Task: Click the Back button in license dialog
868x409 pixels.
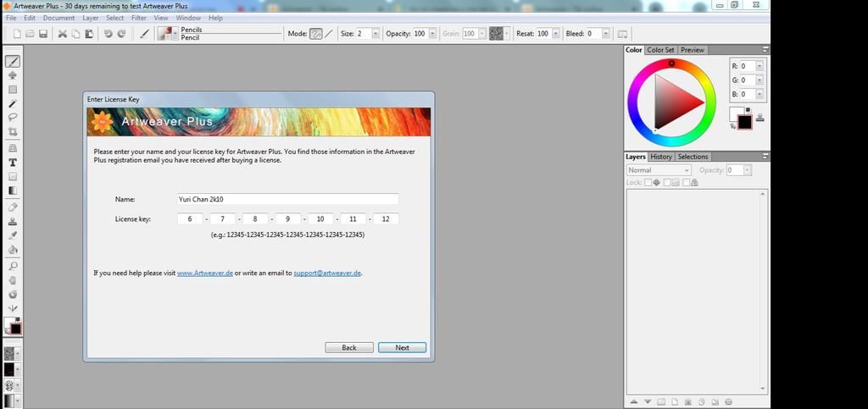Action: pyautogui.click(x=349, y=348)
